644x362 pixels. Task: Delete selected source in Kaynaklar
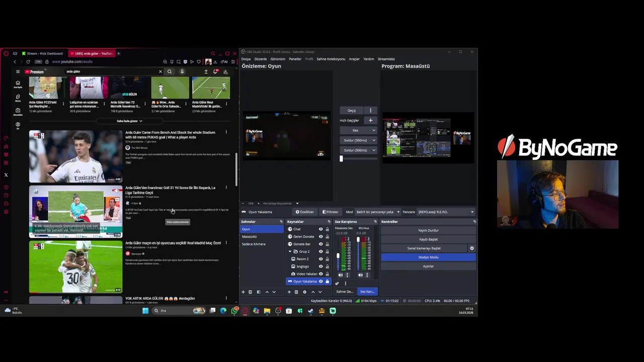[296, 292]
